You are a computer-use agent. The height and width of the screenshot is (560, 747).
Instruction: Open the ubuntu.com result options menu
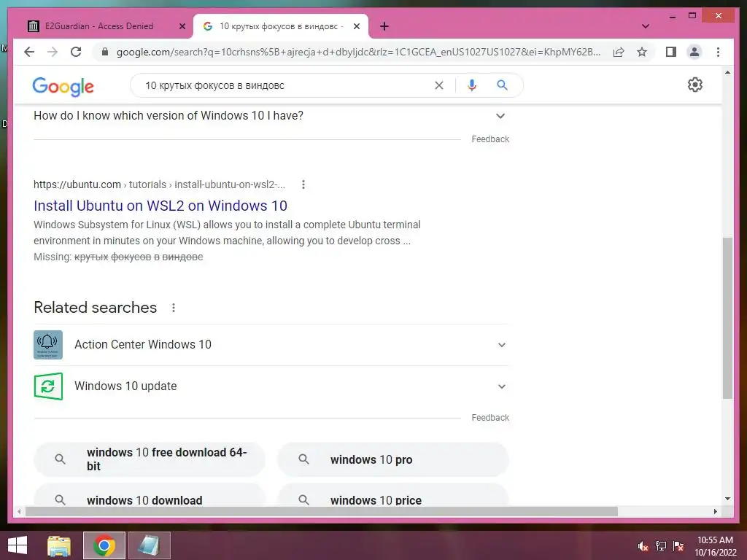pos(303,184)
